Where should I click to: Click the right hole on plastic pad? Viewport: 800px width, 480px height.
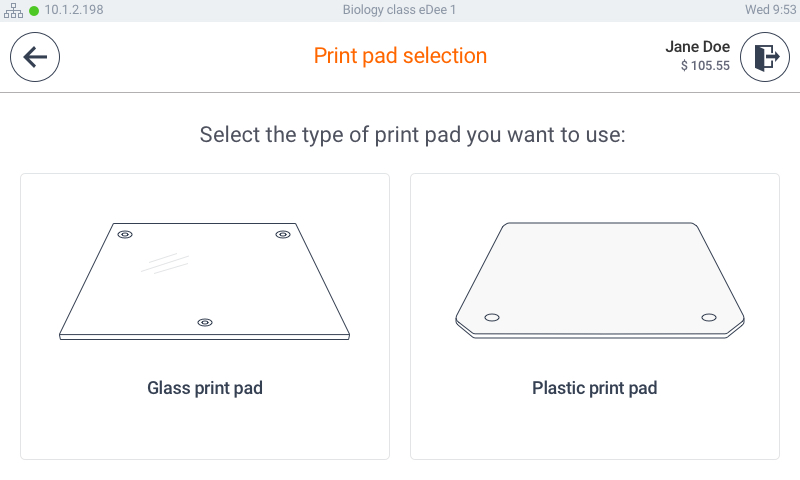[709, 318]
